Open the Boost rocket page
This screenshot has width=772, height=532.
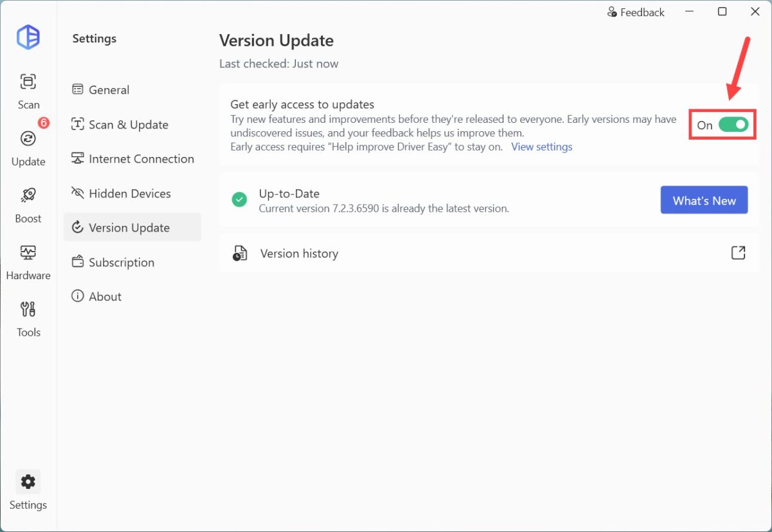pos(28,205)
